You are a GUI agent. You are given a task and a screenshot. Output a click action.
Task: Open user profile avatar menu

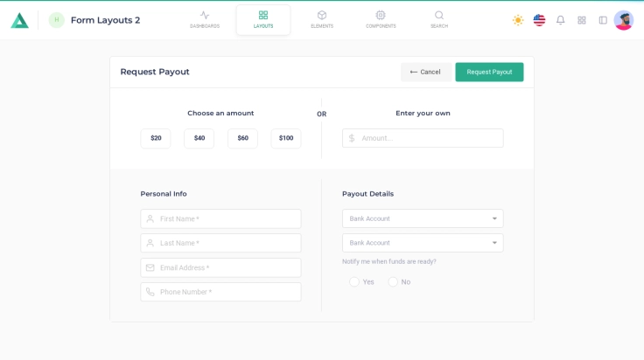pyautogui.click(x=624, y=20)
